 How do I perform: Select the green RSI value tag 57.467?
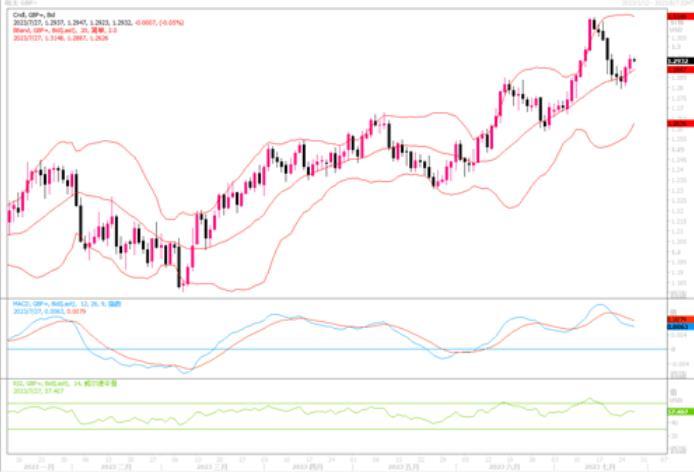point(675,411)
